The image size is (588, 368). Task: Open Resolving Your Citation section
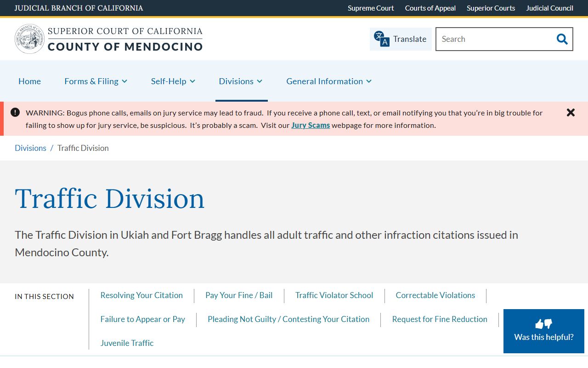[x=141, y=295]
